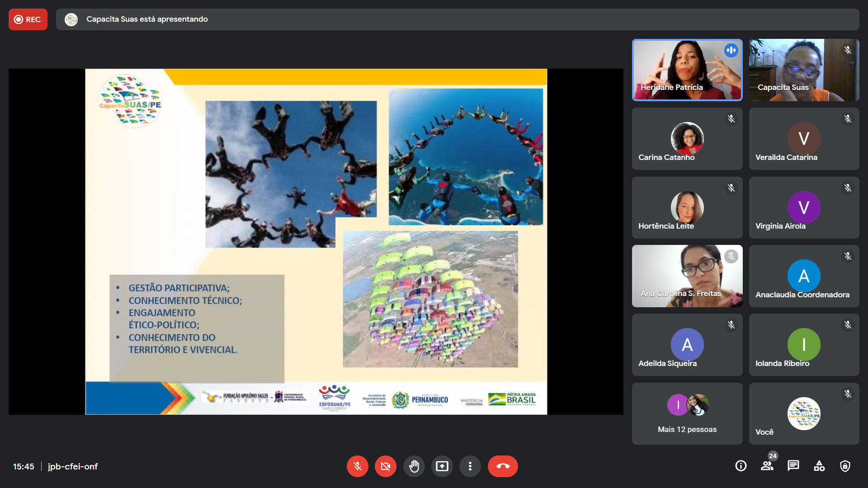
Task: Click the present screen icon
Action: point(442,466)
